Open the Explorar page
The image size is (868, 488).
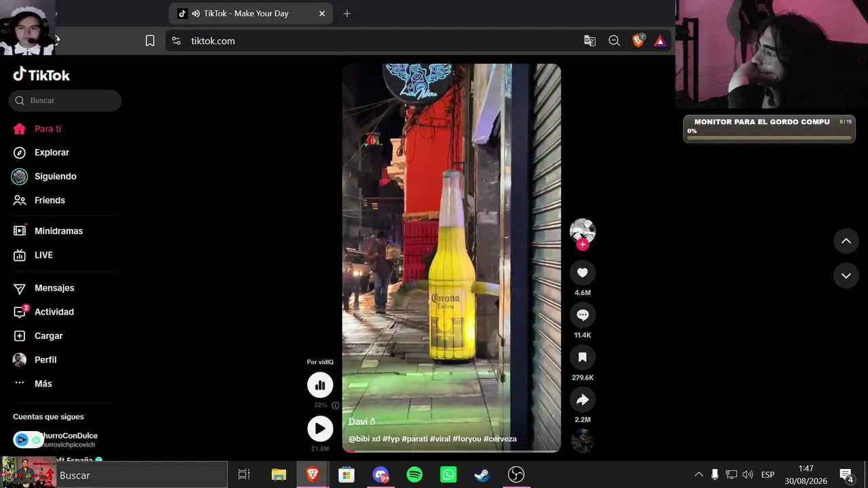pyautogui.click(x=41, y=152)
